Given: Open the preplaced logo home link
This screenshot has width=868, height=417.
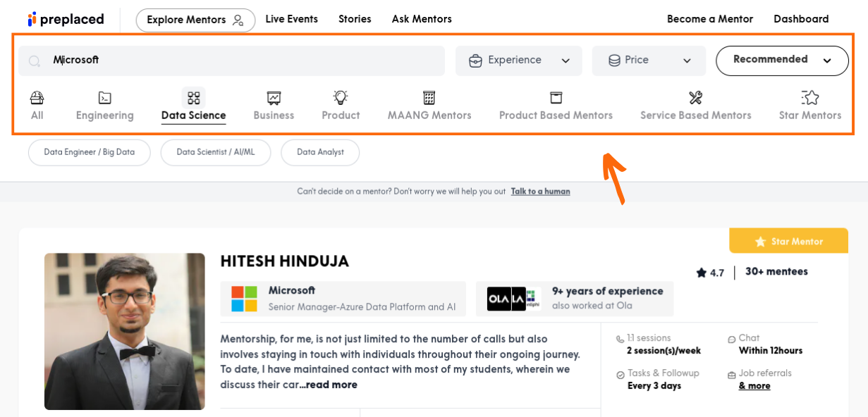Looking at the screenshot, I should click(66, 19).
